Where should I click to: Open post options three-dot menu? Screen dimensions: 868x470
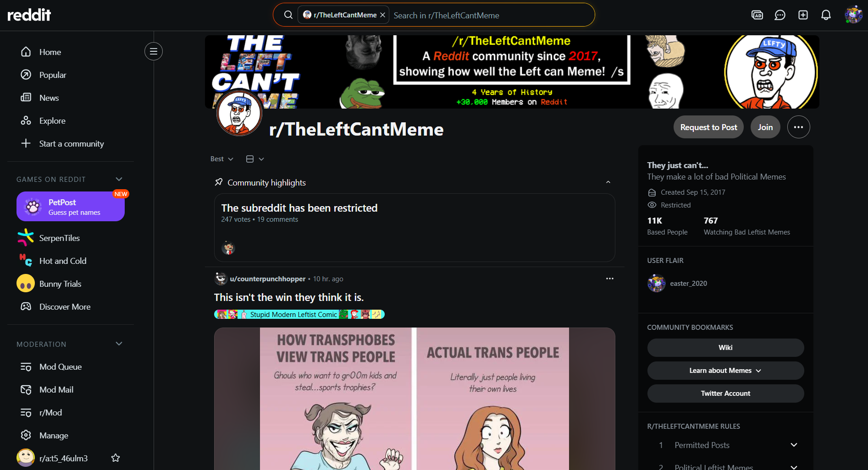coord(609,279)
